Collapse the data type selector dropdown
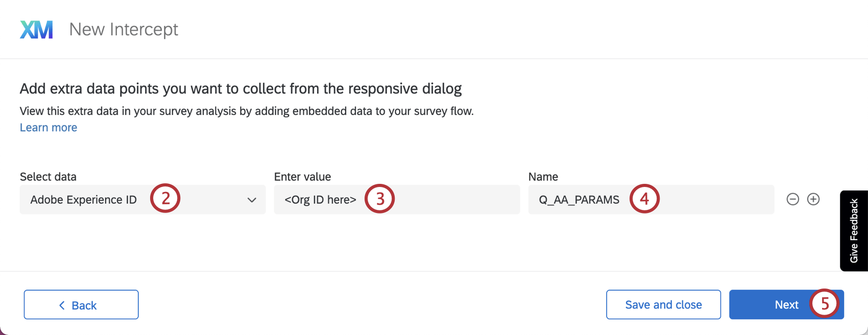 pyautogui.click(x=251, y=200)
